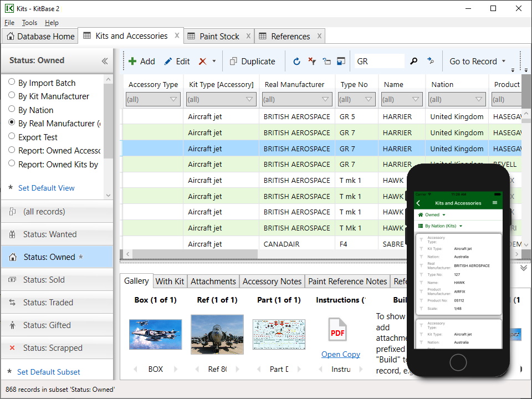Click the Edit pencil toolbar button

tap(177, 62)
